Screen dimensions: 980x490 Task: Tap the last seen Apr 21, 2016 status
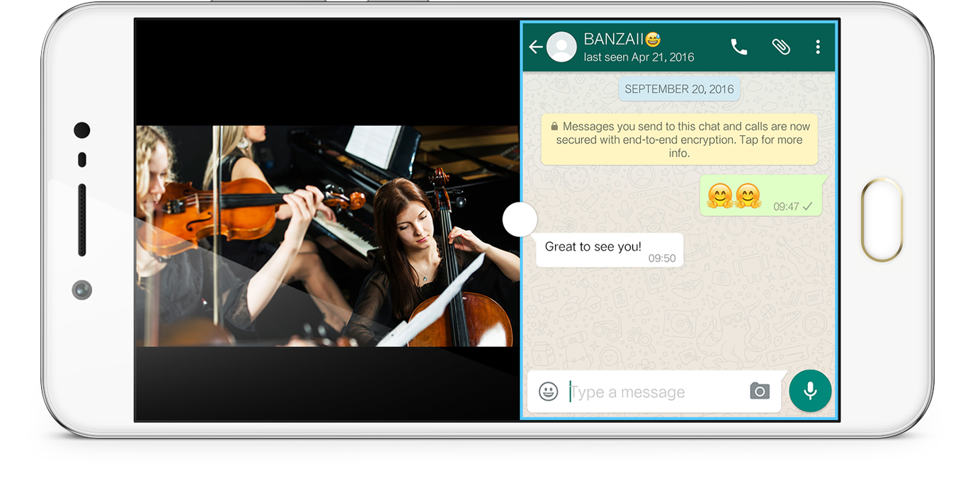639,57
